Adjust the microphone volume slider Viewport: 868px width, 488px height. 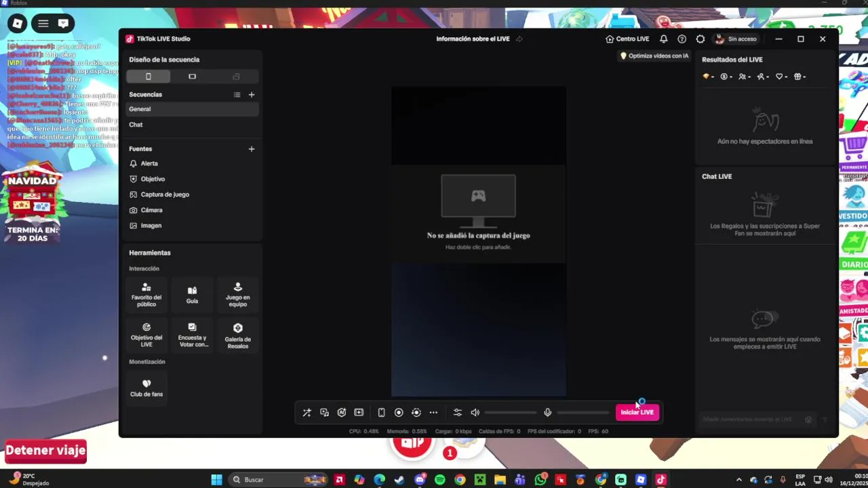click(x=583, y=413)
